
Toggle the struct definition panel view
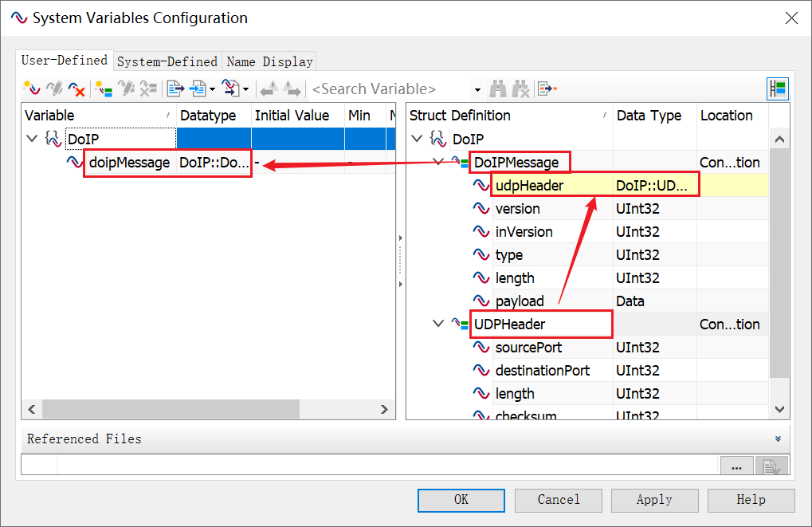pyautogui.click(x=777, y=88)
